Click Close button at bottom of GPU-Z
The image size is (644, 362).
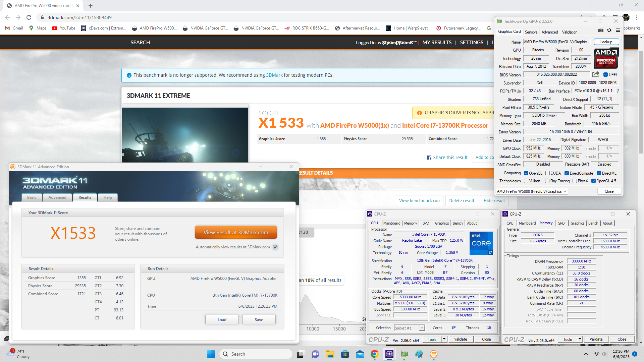[609, 191]
